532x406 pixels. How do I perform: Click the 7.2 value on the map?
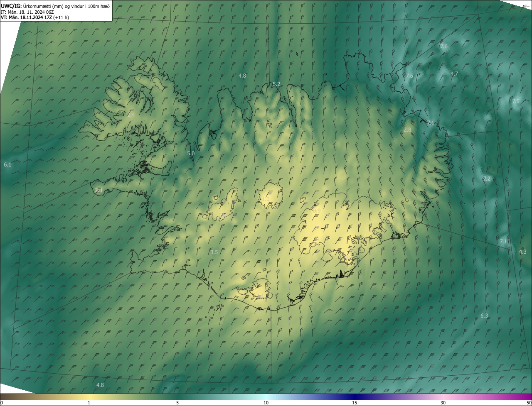(487, 179)
